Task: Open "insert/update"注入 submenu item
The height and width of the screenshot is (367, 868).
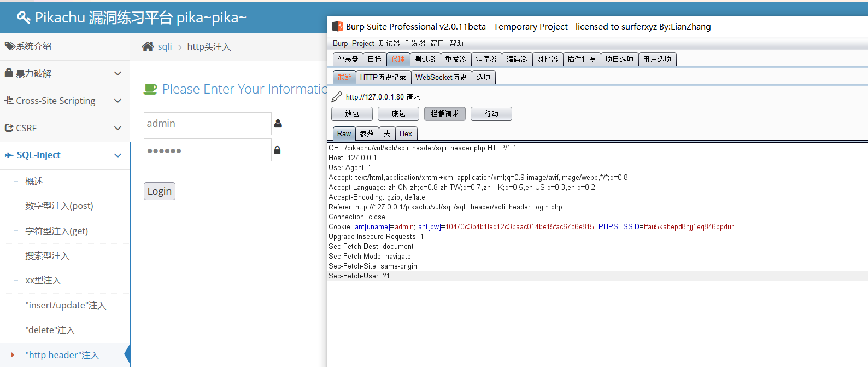Action: pyautogui.click(x=66, y=305)
